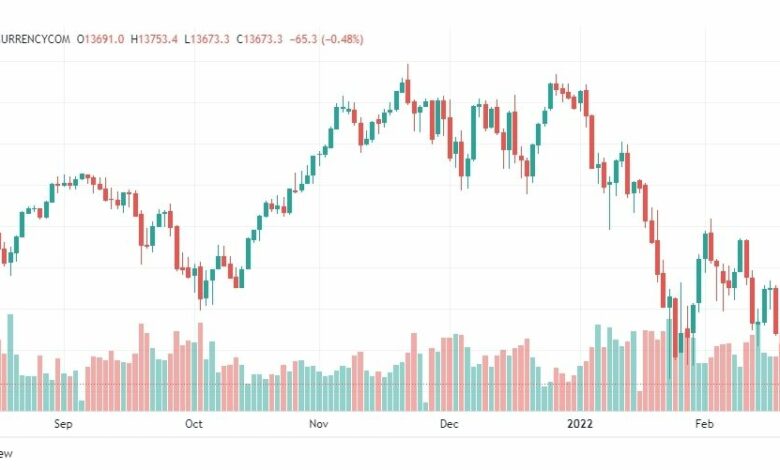Select the Oct date label
This screenshot has height=470, width=780.
click(194, 424)
